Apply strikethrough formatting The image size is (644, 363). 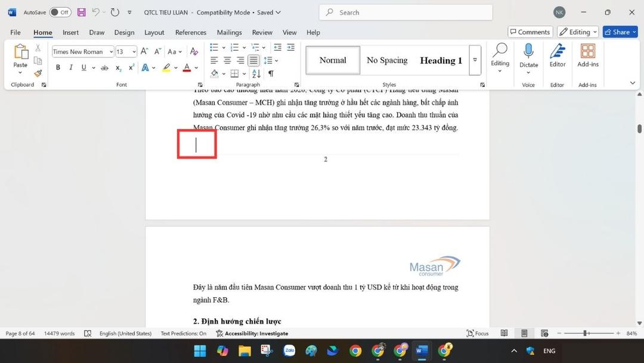(x=104, y=67)
